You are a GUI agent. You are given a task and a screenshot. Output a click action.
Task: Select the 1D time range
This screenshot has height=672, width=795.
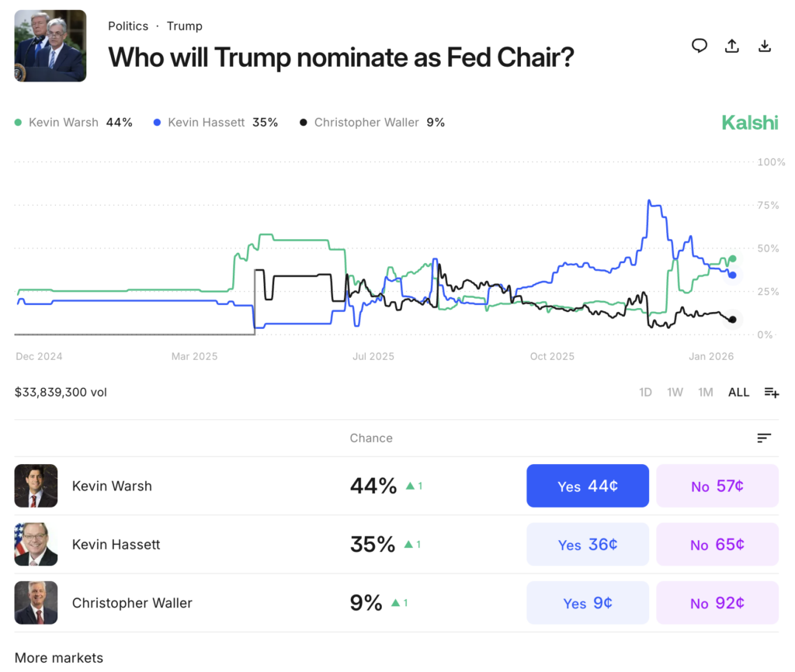pyautogui.click(x=645, y=393)
